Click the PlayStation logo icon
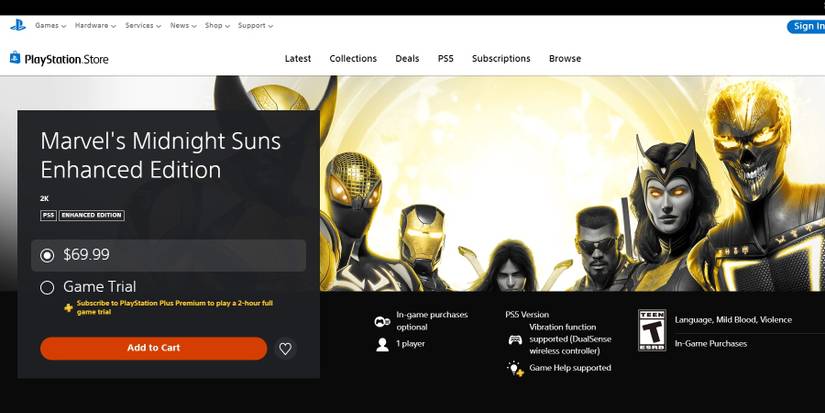The image size is (825, 413). [x=18, y=25]
